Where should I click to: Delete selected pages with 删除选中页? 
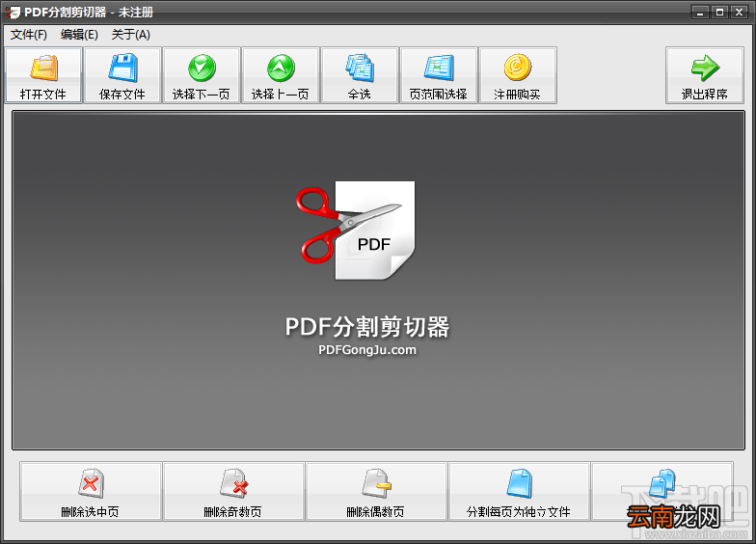pos(91,492)
